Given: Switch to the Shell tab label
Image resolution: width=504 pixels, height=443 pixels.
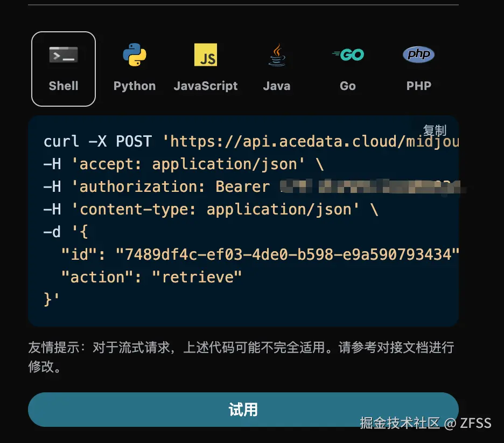Looking at the screenshot, I should (64, 86).
